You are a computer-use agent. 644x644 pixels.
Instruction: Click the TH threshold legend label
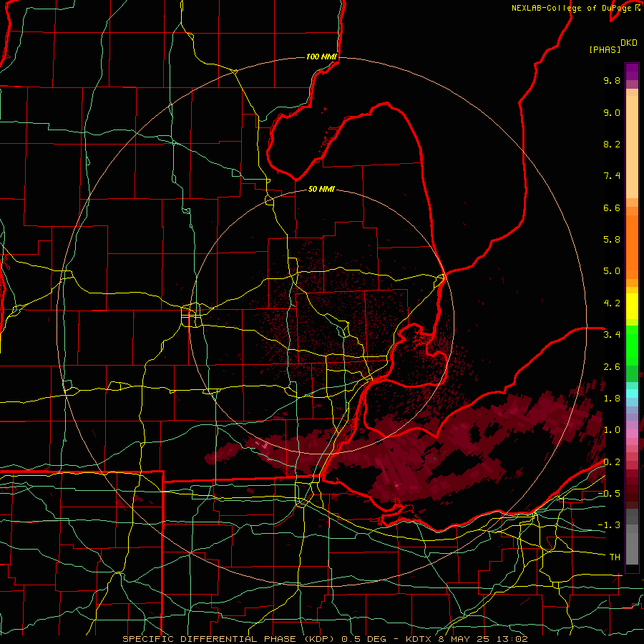[615, 557]
